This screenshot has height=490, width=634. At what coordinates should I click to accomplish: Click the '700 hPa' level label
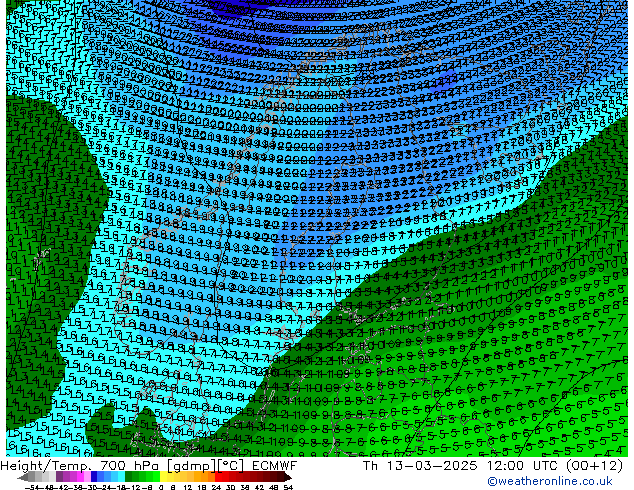coord(131,466)
